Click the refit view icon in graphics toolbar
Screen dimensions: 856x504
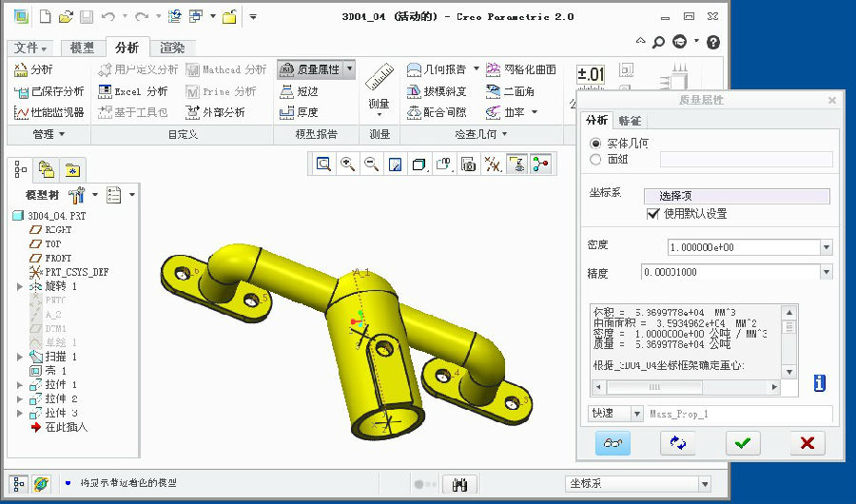point(323,165)
